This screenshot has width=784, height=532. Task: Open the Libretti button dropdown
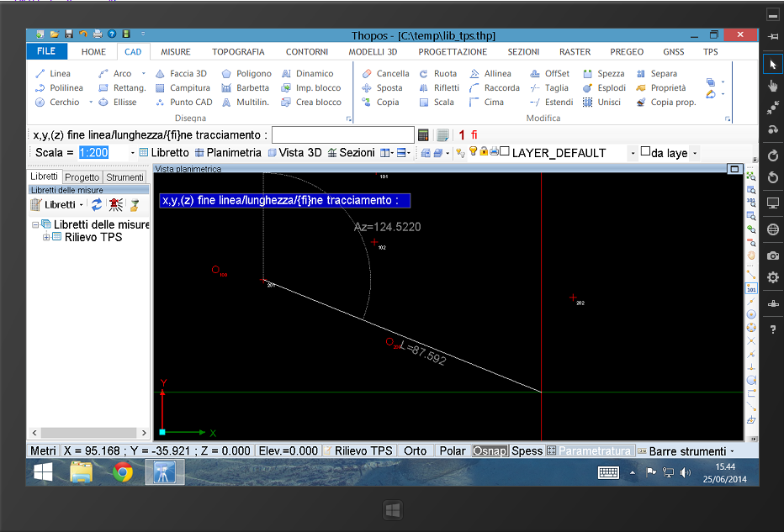coord(81,205)
